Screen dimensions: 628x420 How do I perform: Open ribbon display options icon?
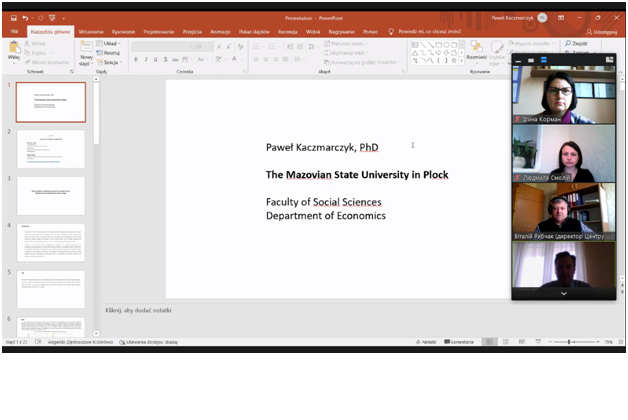click(561, 18)
